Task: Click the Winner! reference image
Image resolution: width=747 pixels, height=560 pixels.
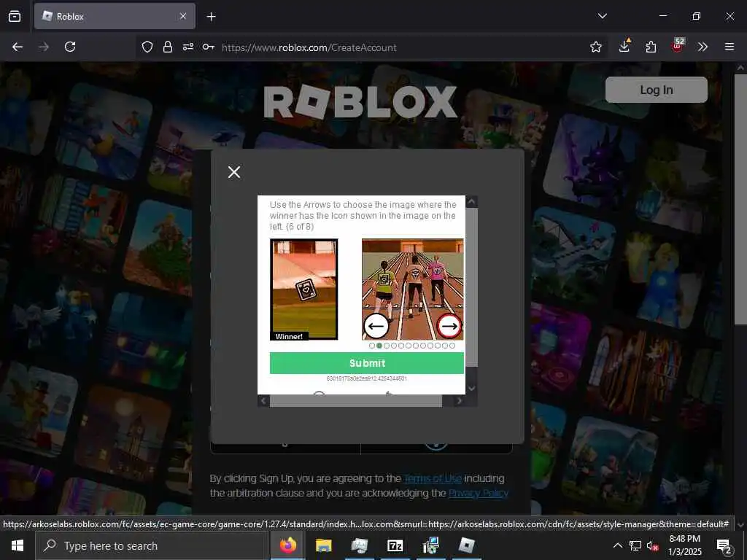Action: tap(304, 289)
